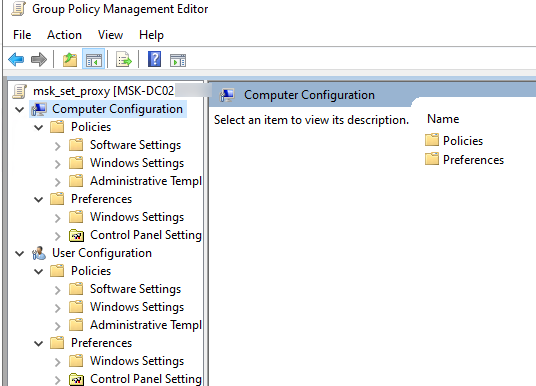Select Policies item in right pane list
This screenshot has height=386, width=536.
pyautogui.click(x=463, y=141)
